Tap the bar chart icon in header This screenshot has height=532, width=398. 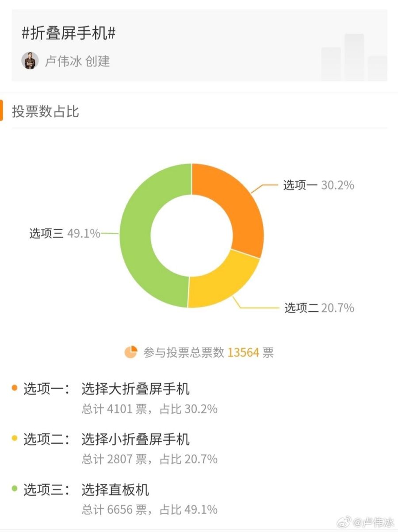pos(354,57)
